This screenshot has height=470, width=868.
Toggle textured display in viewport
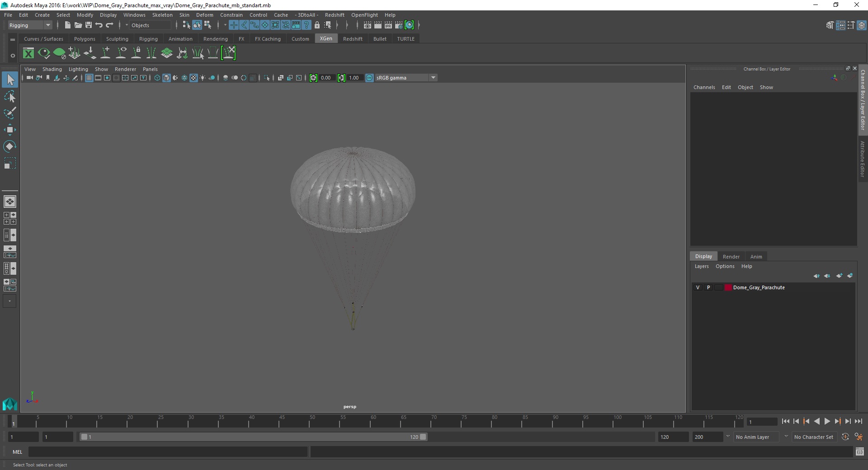pos(193,78)
